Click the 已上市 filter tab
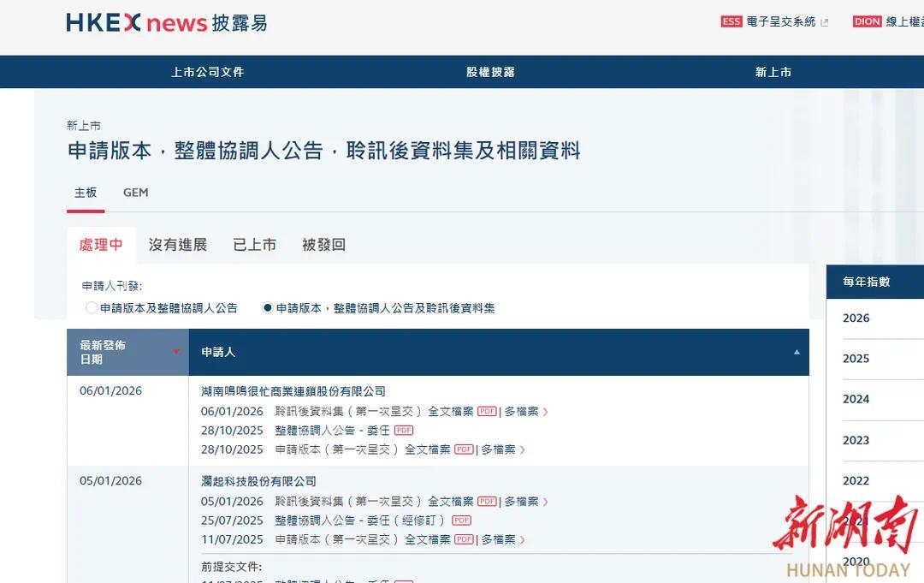Image resolution: width=924 pixels, height=583 pixels. click(x=254, y=244)
